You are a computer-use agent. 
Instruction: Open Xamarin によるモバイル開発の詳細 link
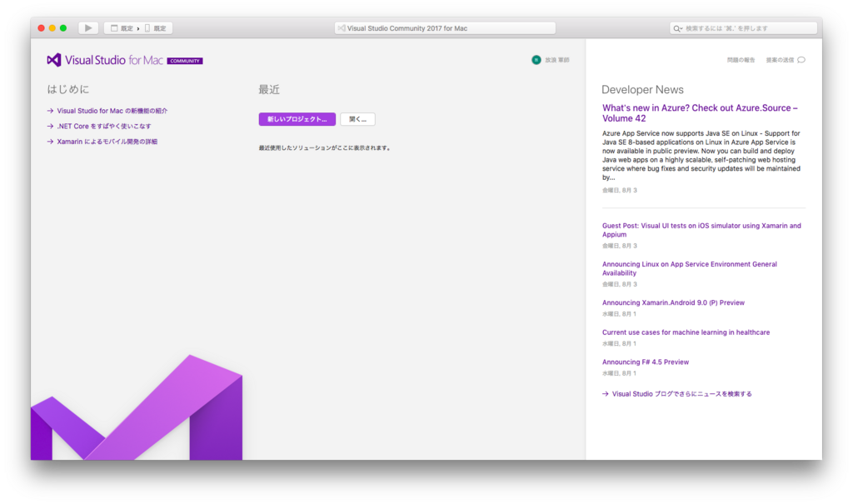[x=107, y=142]
